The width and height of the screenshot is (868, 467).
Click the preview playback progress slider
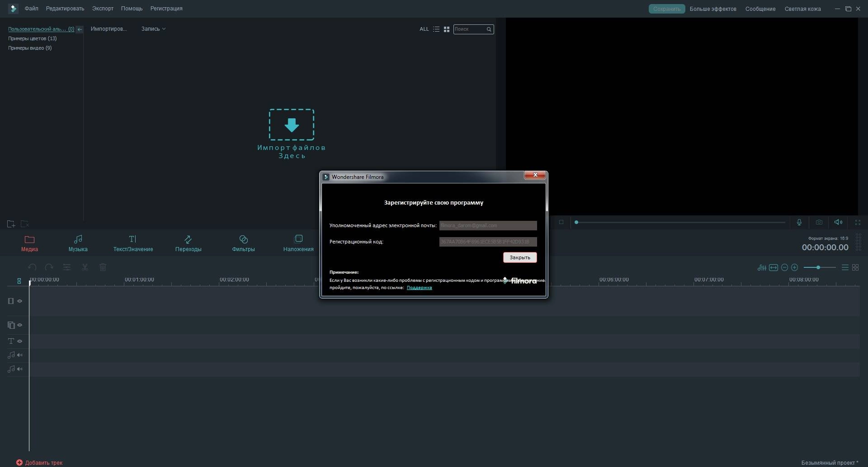(680, 222)
